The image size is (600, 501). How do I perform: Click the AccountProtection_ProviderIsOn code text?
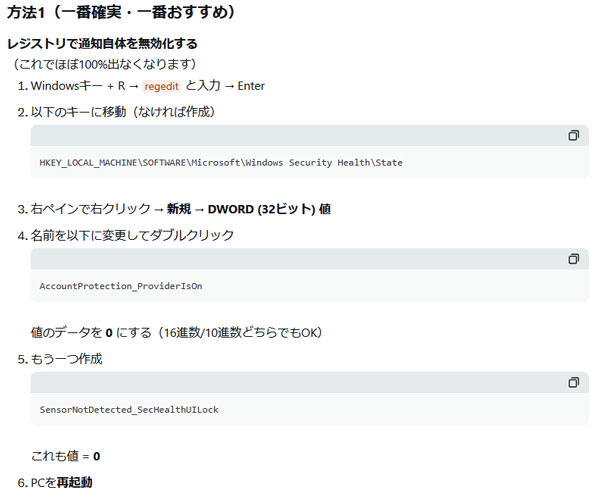point(121,286)
